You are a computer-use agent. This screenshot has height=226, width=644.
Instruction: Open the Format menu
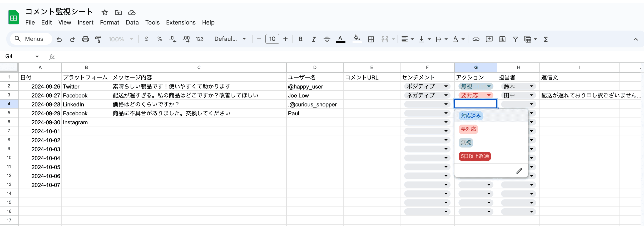110,22
